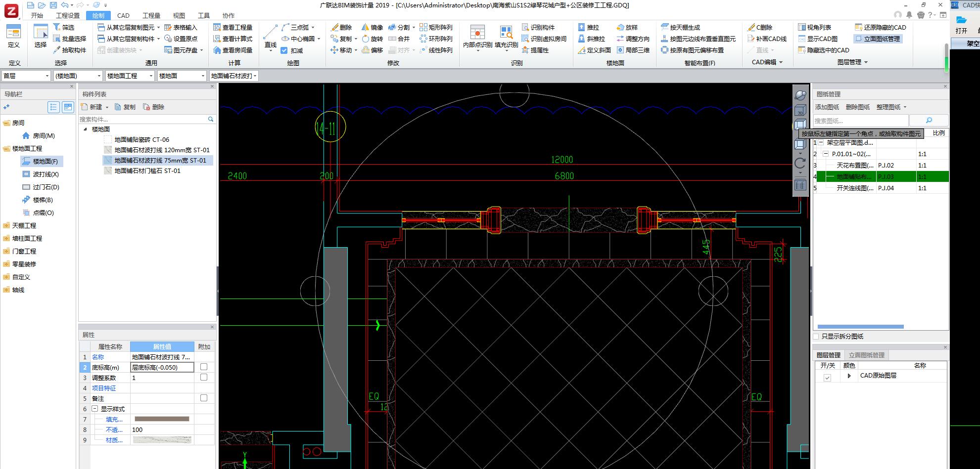Toggle 底标高 附加 checkbox
980x469 pixels.
[204, 367]
